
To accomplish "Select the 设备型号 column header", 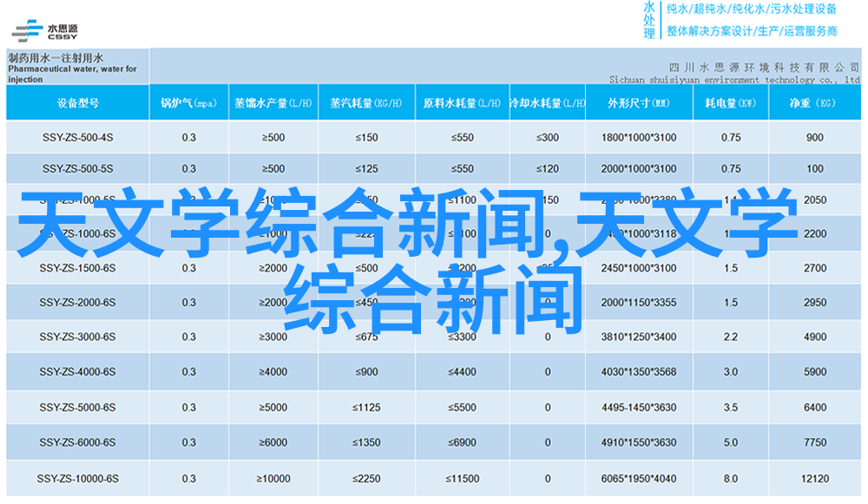I will (77, 103).
